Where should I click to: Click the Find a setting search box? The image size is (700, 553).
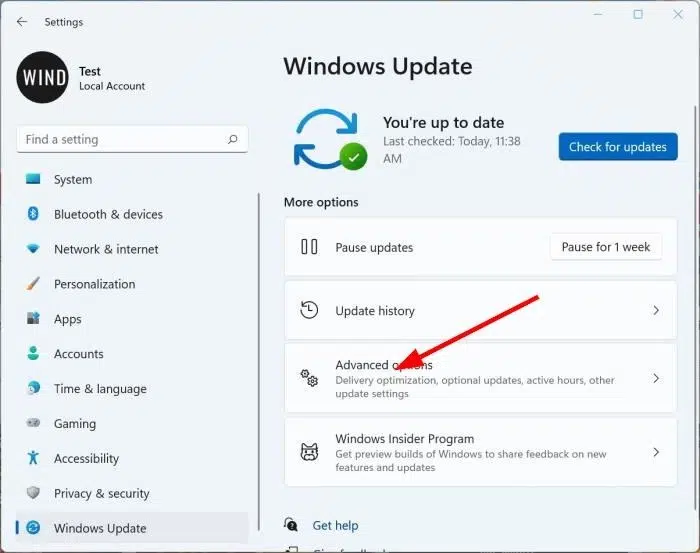coord(132,139)
